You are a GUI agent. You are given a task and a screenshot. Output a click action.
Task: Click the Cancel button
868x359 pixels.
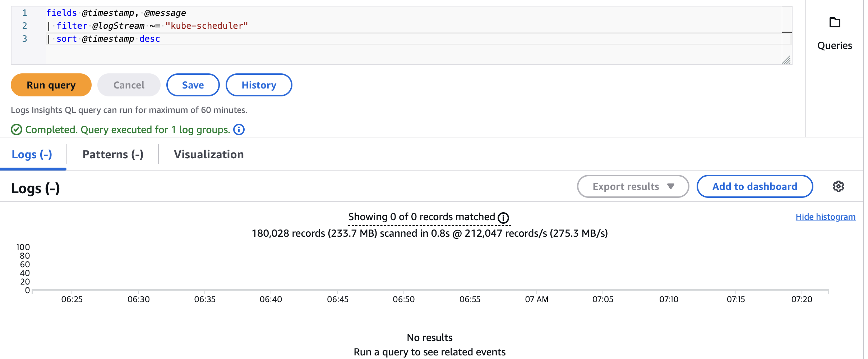point(129,85)
